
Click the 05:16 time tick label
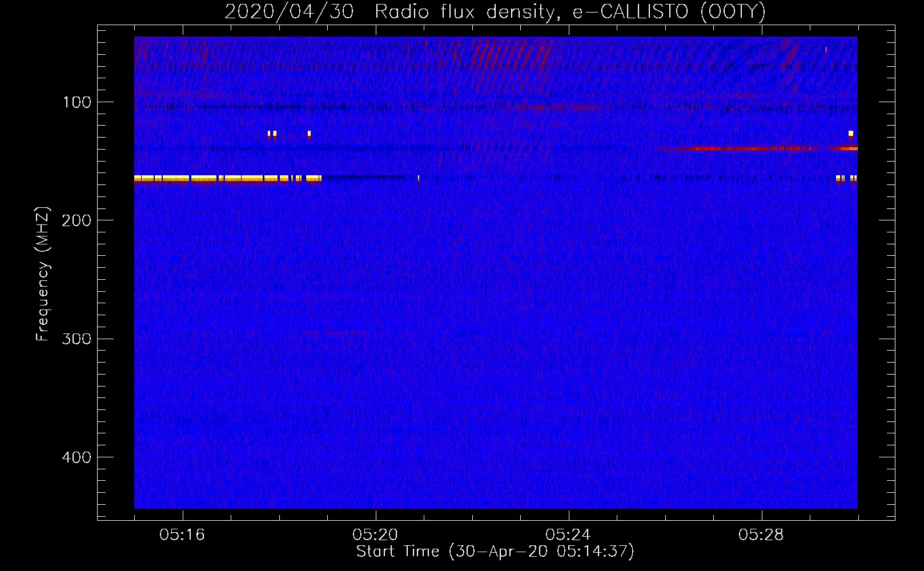click(182, 534)
